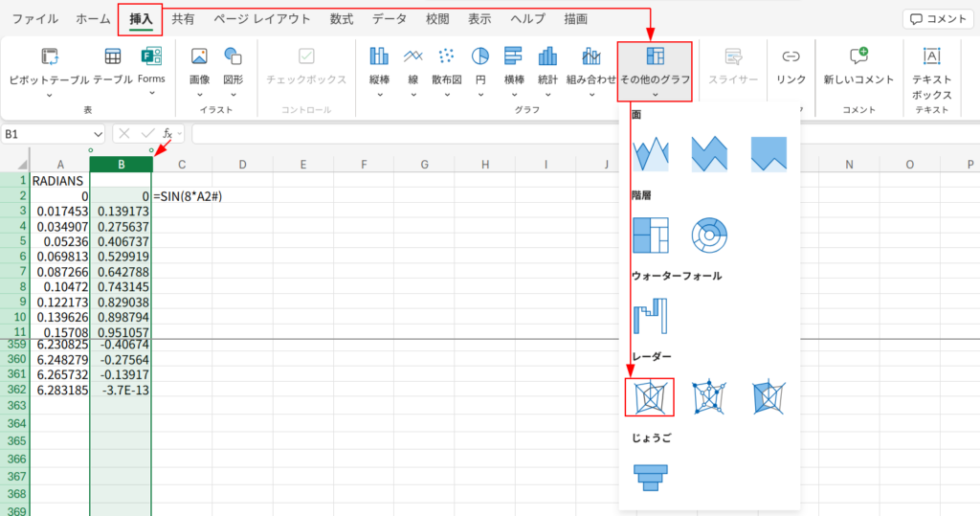980x516 pixels.
Task: Switch to the 挿入 ribbon tab
Action: pyautogui.click(x=140, y=19)
